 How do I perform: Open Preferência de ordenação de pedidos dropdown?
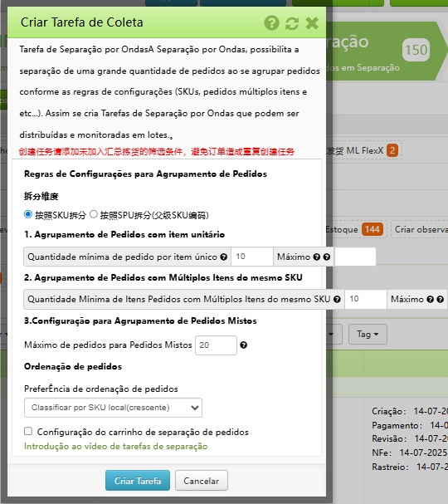pyautogui.click(x=113, y=408)
